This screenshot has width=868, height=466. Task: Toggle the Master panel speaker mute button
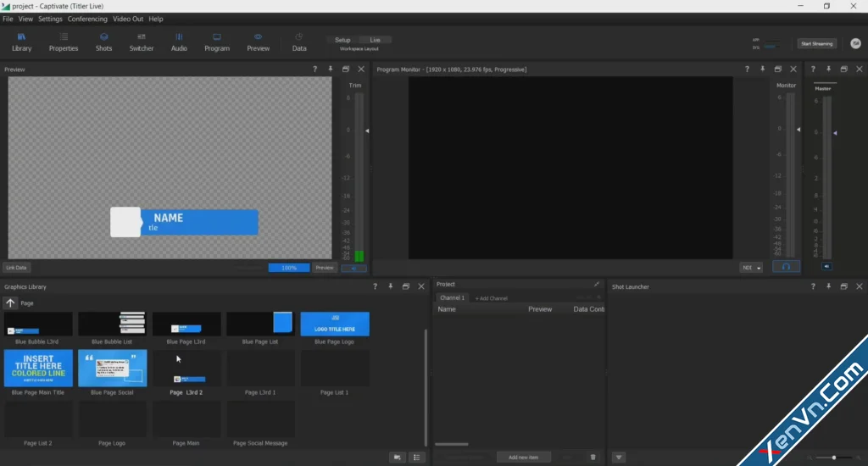[x=826, y=267]
